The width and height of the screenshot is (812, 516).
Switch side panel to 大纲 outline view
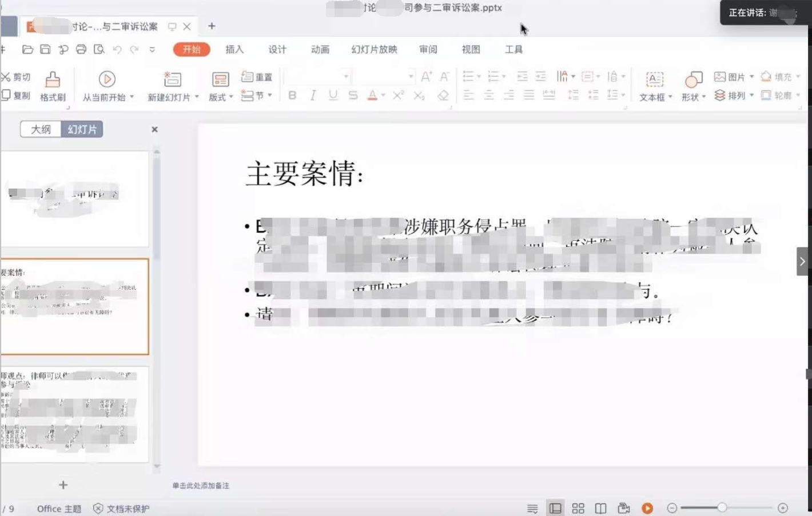pos(41,130)
